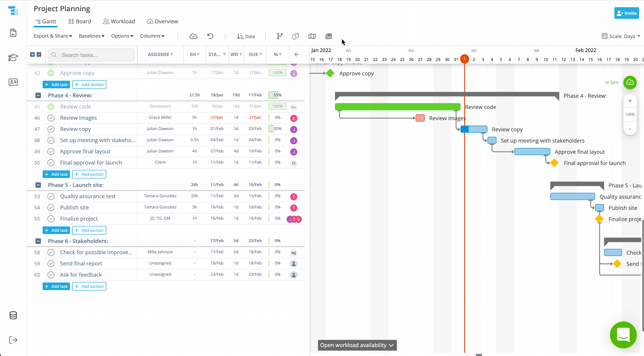Image resolution: width=644 pixels, height=356 pixels.
Task: Open workload availability panel
Action: point(357,345)
